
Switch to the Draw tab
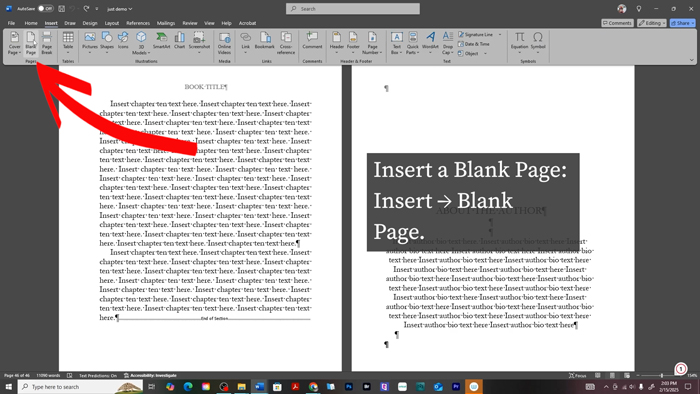[x=70, y=23]
